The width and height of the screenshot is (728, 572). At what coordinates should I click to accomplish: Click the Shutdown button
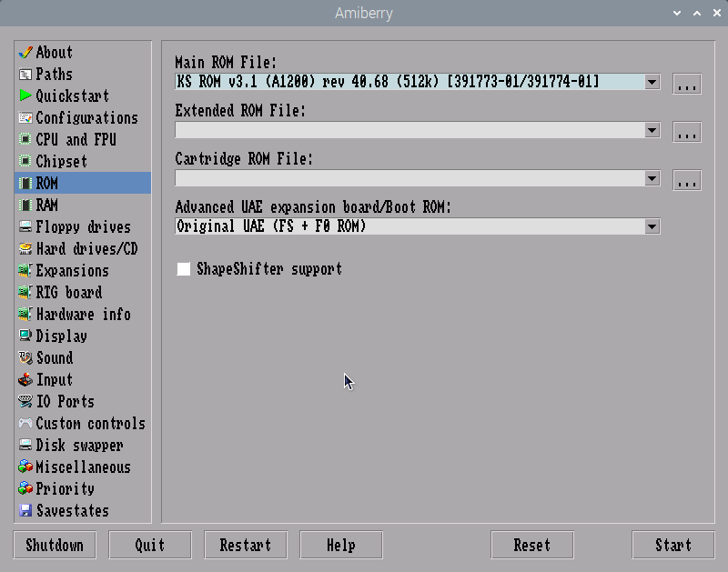pos(55,545)
